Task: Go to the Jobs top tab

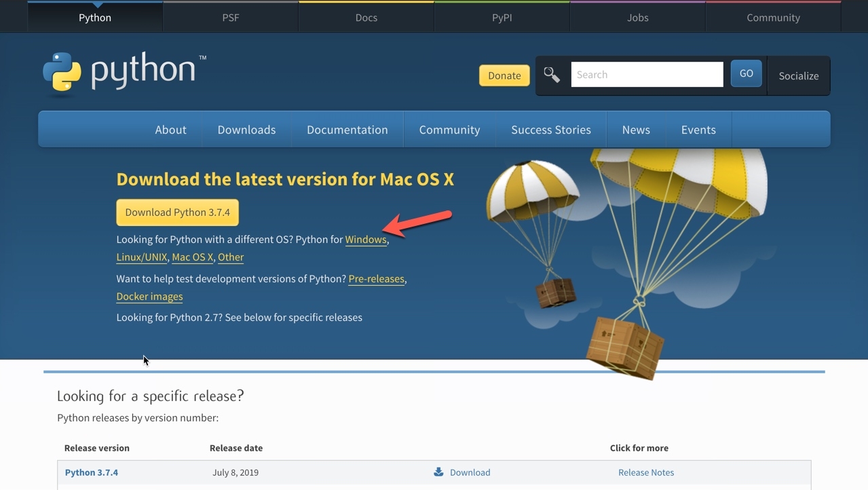Action: pyautogui.click(x=637, y=18)
